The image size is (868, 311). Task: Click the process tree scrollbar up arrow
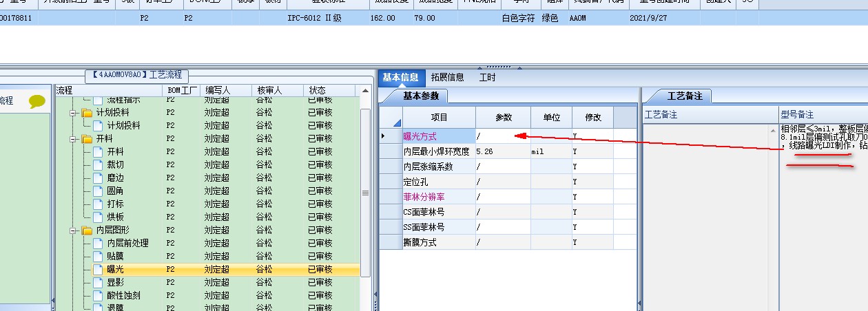tap(366, 90)
